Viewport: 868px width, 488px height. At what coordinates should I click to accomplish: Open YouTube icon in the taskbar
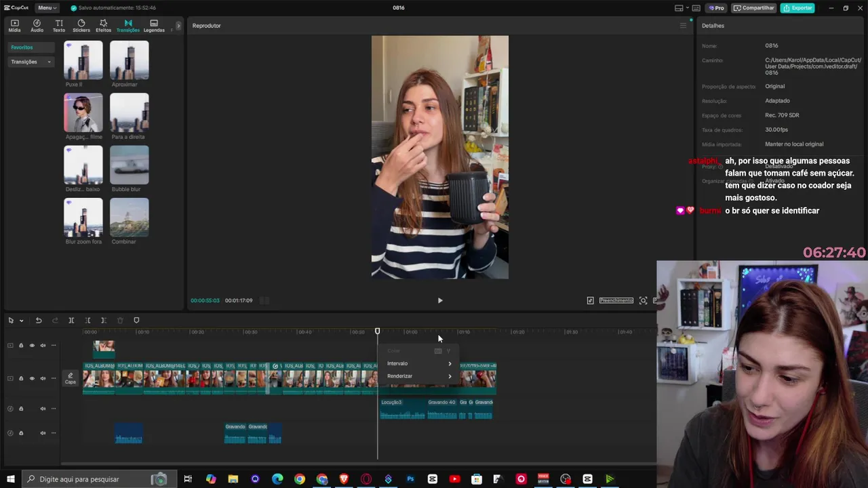pyautogui.click(x=454, y=479)
